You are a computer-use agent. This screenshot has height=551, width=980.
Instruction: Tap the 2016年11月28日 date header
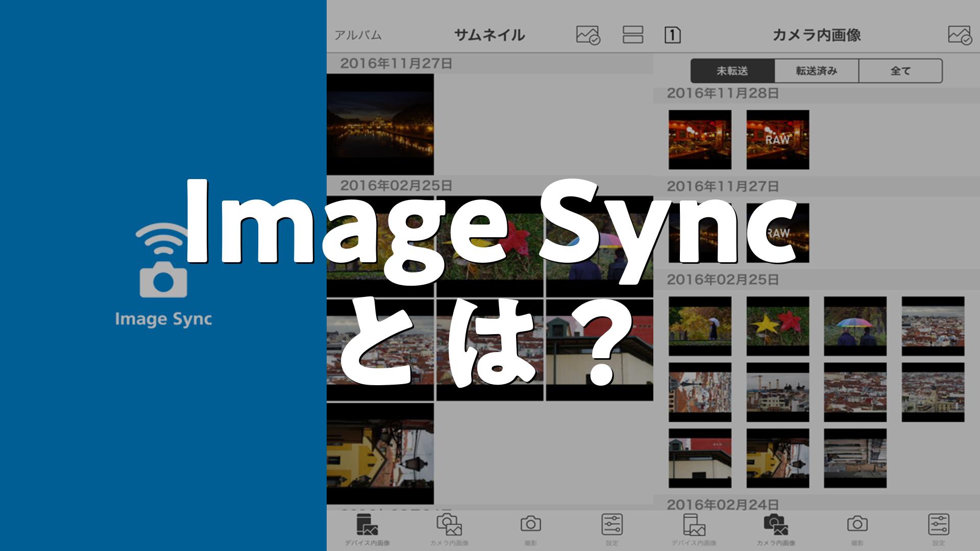tap(723, 93)
